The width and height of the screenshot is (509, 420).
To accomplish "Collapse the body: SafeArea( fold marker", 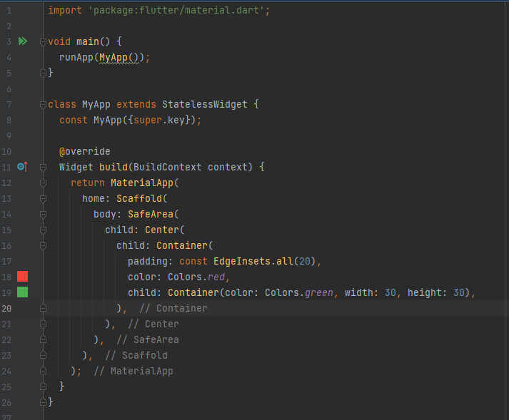I will (x=43, y=215).
